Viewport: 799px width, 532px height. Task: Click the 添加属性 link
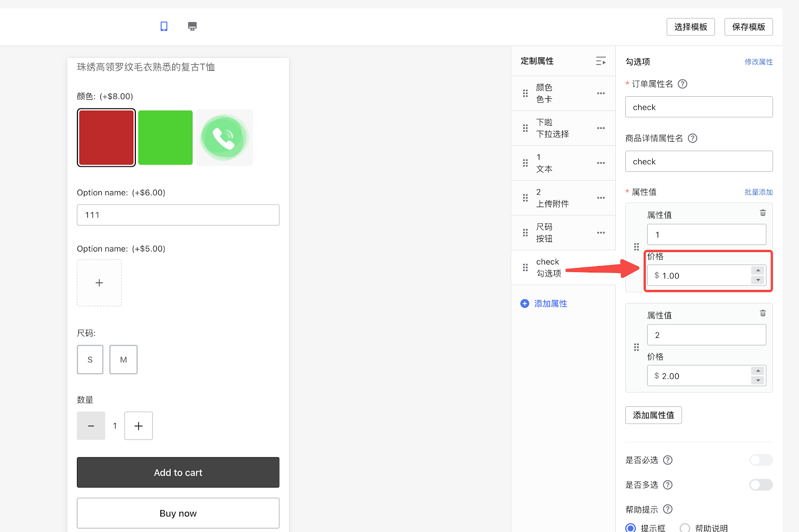pyautogui.click(x=551, y=303)
